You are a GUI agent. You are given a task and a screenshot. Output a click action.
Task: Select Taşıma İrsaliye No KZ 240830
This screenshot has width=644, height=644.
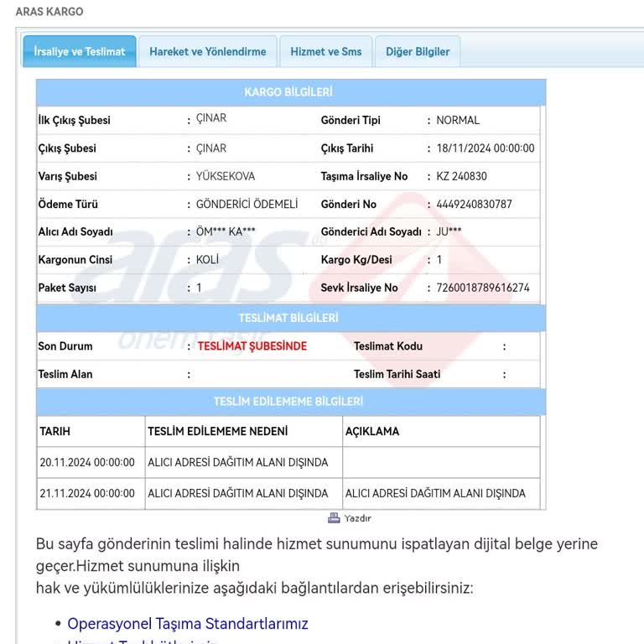tap(461, 176)
